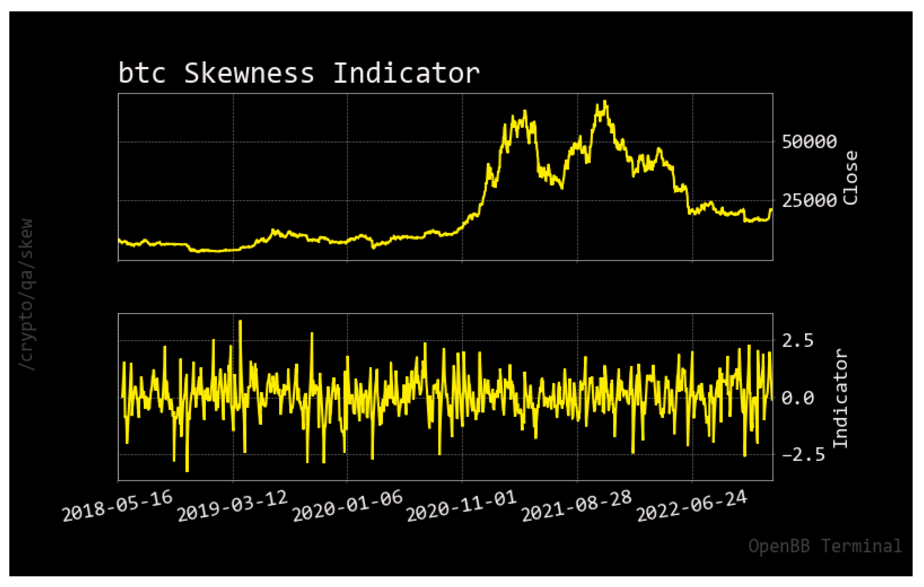Screen dimensions: 924x587
Task: Click the lowest dip of the skewness indicator
Action: point(187,471)
